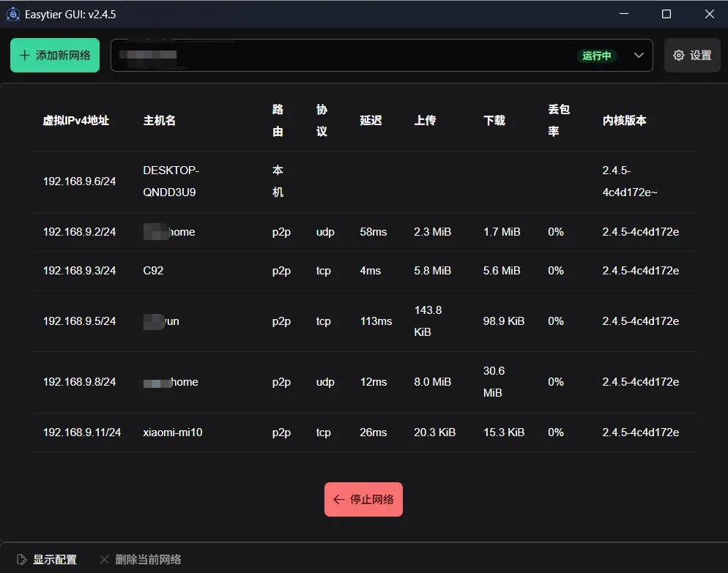This screenshot has height=573, width=728.
Task: Click the 添加新网络 add network button
Action: [x=55, y=55]
